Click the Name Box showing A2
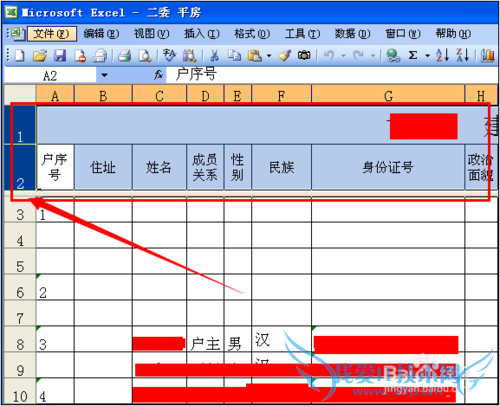The height and width of the screenshot is (406, 500). point(50,76)
